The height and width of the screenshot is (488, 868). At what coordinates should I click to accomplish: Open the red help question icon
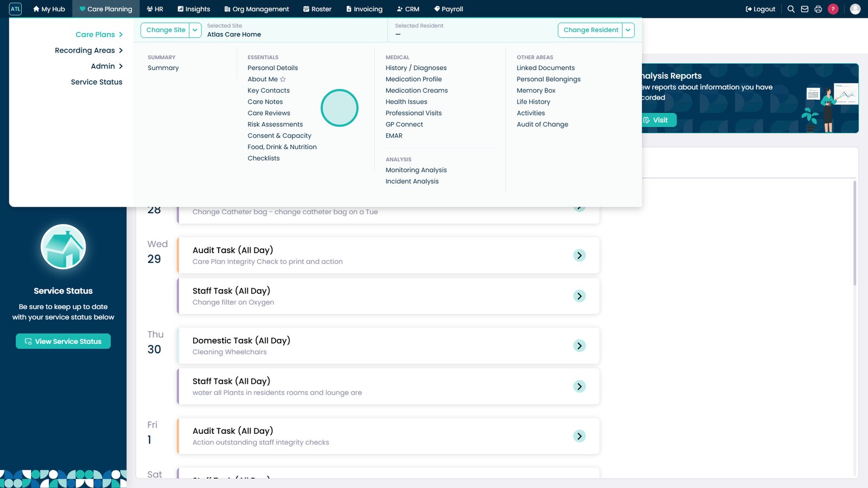[x=833, y=9]
